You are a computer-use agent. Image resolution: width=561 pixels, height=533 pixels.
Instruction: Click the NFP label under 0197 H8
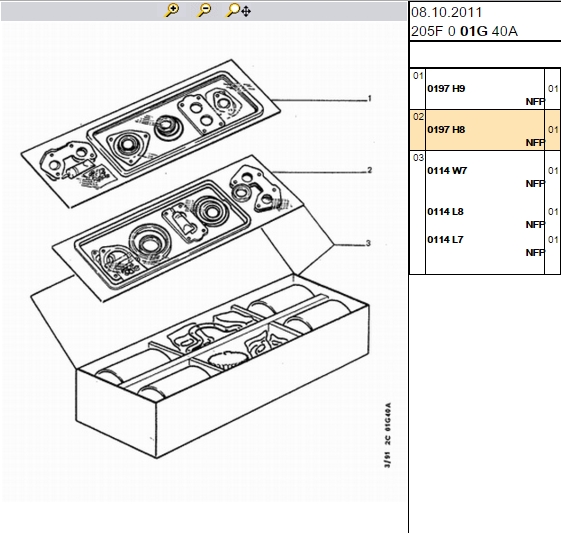point(535,143)
